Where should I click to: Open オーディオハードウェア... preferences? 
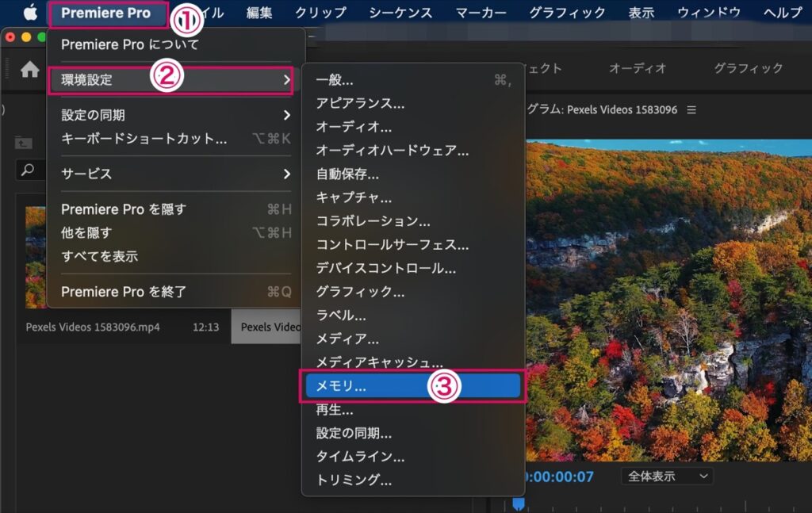413,150
